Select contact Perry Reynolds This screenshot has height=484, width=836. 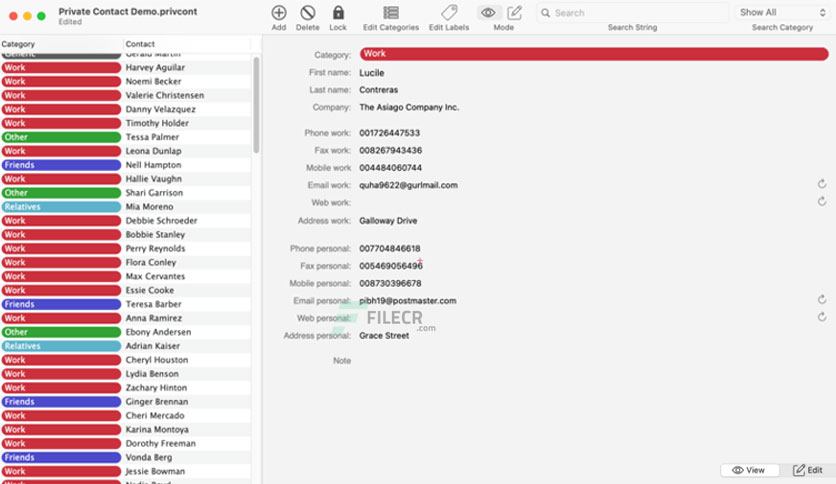coord(155,248)
